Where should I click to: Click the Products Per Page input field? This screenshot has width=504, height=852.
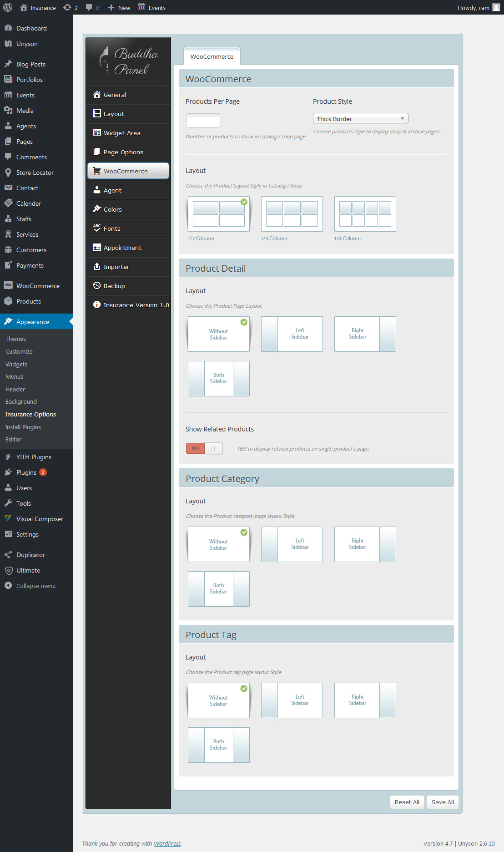pos(203,121)
